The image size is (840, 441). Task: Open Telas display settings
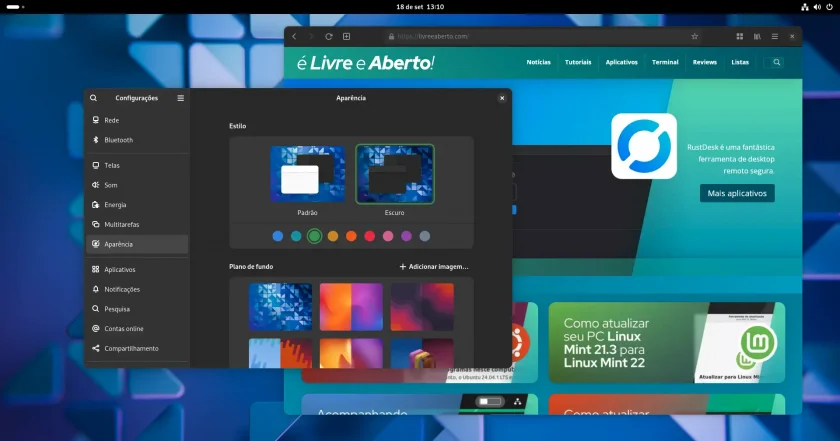tap(137, 165)
